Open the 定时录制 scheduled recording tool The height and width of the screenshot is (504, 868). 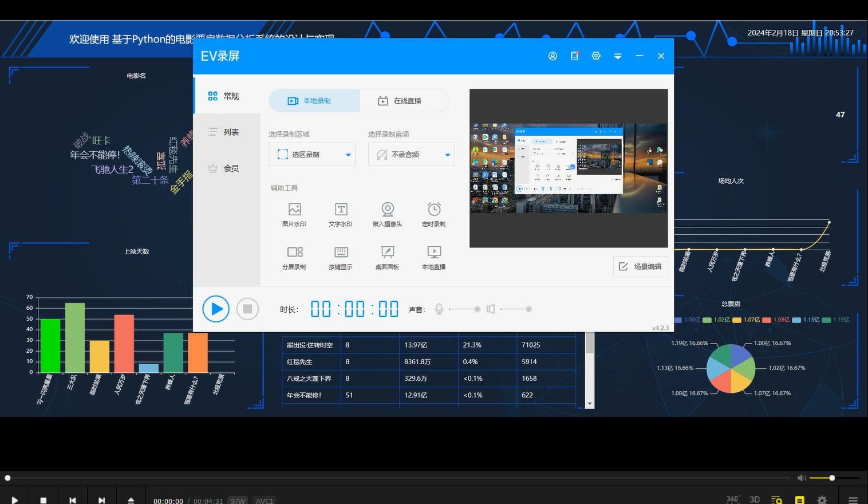point(433,215)
